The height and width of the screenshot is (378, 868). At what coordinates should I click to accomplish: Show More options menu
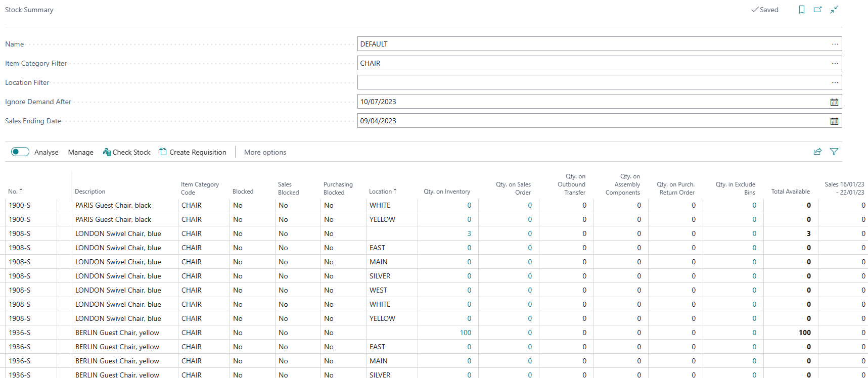(265, 152)
